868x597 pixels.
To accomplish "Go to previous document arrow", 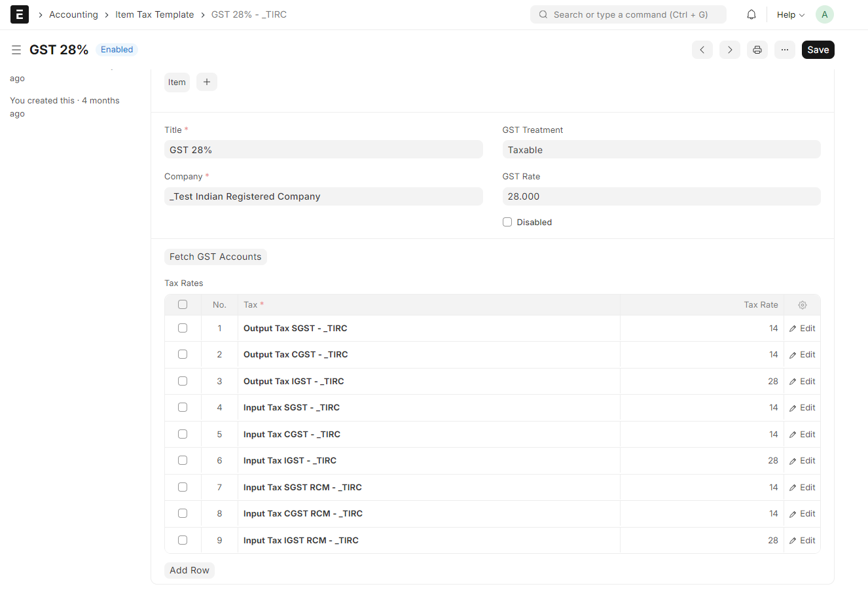I will [702, 50].
